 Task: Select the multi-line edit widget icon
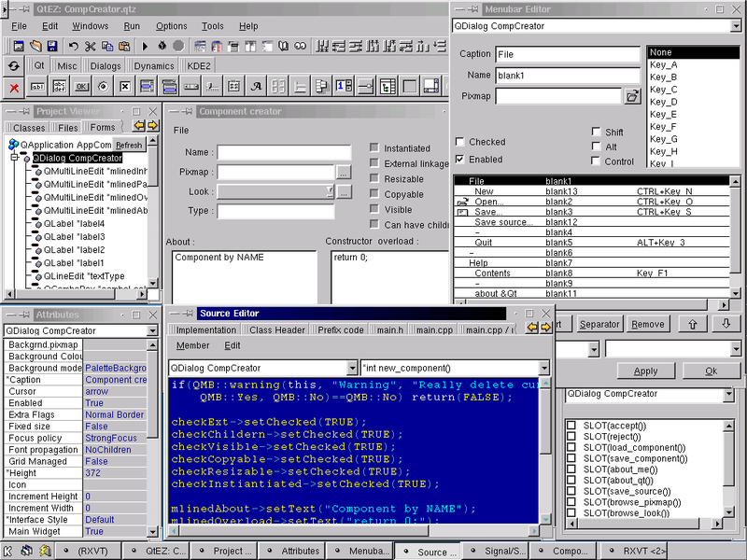tap(60, 87)
